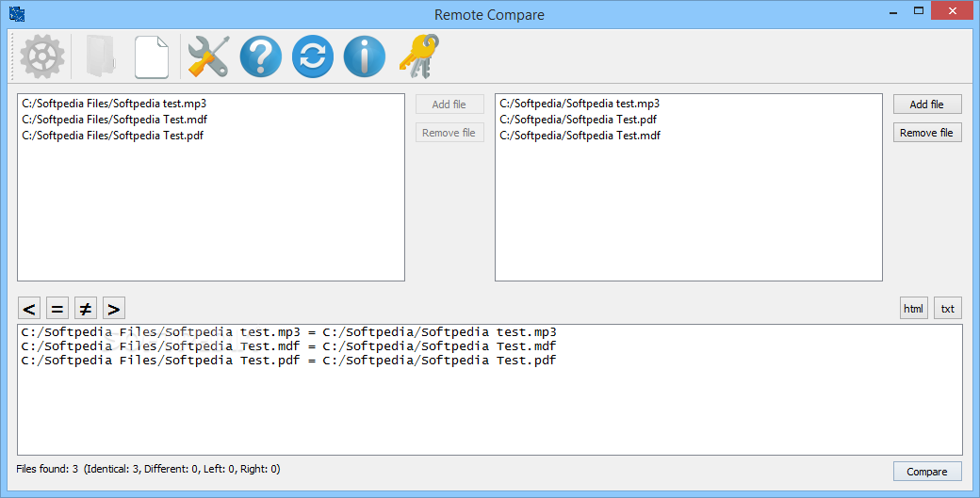Viewport: 980px width, 498px height.
Task: Click the test.mp3 comparison result line
Action: coord(288,332)
